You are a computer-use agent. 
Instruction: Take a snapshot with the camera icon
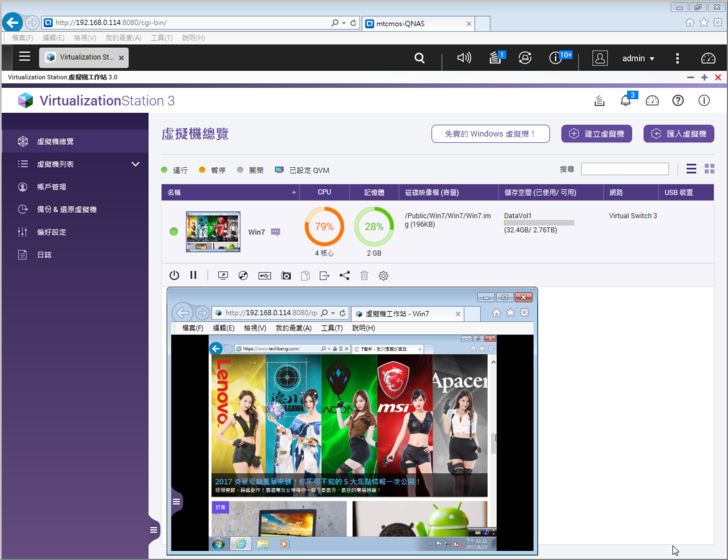point(285,275)
